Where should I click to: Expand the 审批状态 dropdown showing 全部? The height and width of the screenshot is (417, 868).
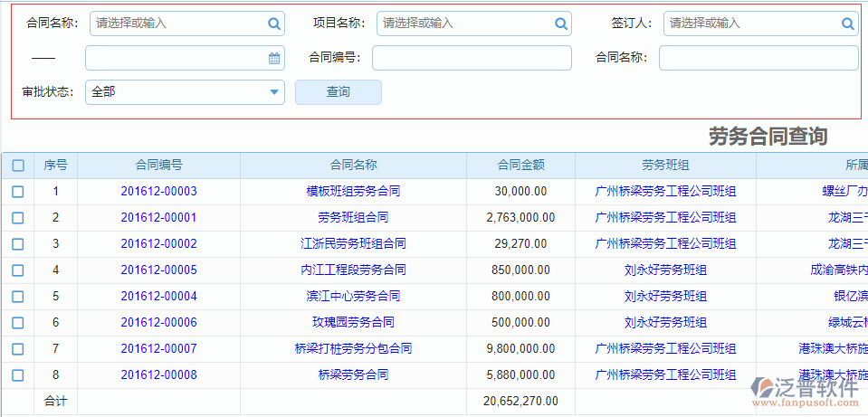[274, 91]
